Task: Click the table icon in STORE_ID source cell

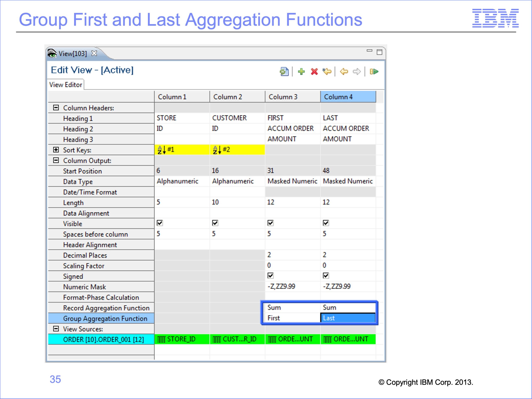Action: pyautogui.click(x=161, y=339)
